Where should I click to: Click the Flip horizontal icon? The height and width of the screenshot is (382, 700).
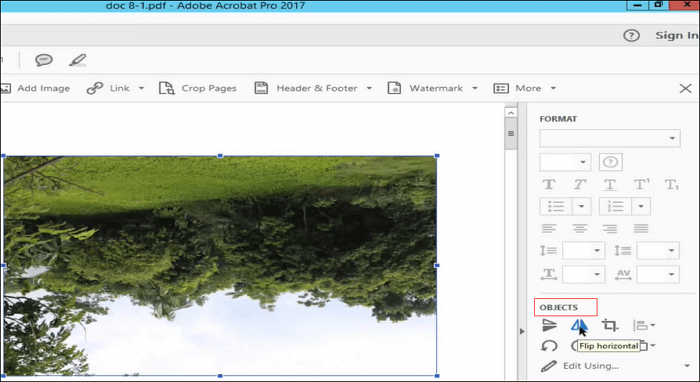579,325
